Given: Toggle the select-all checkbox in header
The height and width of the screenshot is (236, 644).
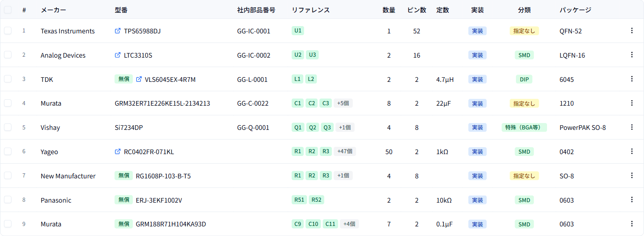Looking at the screenshot, I should point(8,10).
